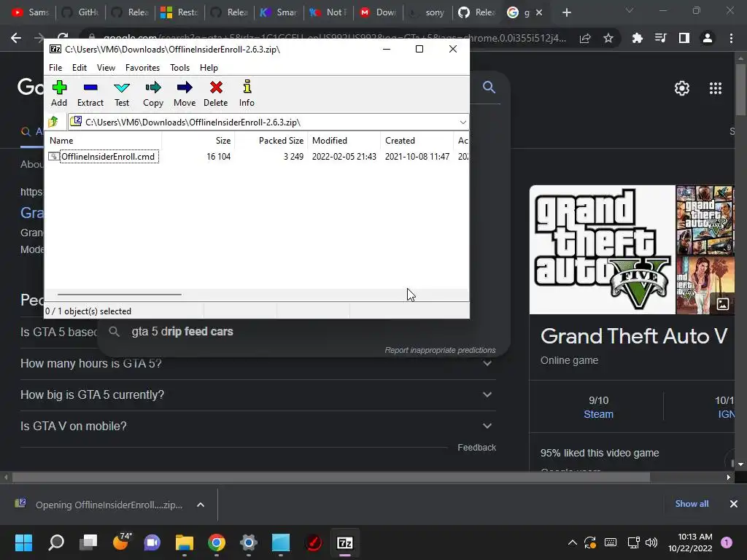This screenshot has width=747, height=560.
Task: Click Show all downloads
Action: coord(692,504)
